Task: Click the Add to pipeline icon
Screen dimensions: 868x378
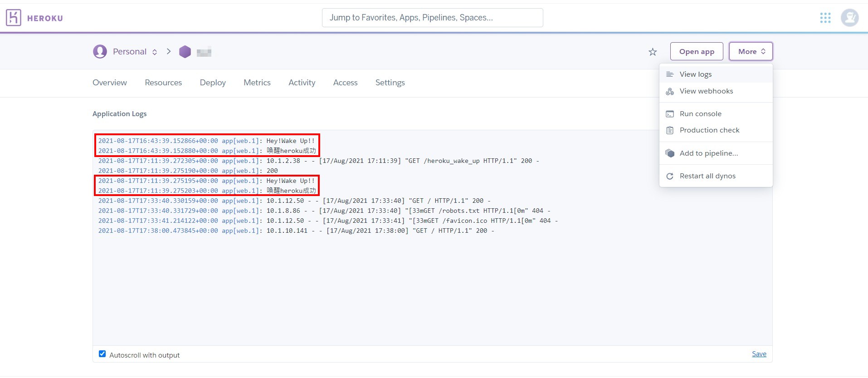Action: [670, 153]
